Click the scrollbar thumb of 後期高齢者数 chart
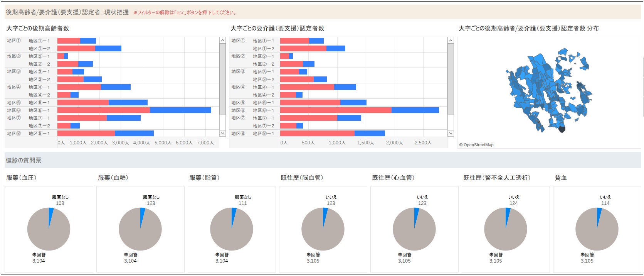 [222, 79]
